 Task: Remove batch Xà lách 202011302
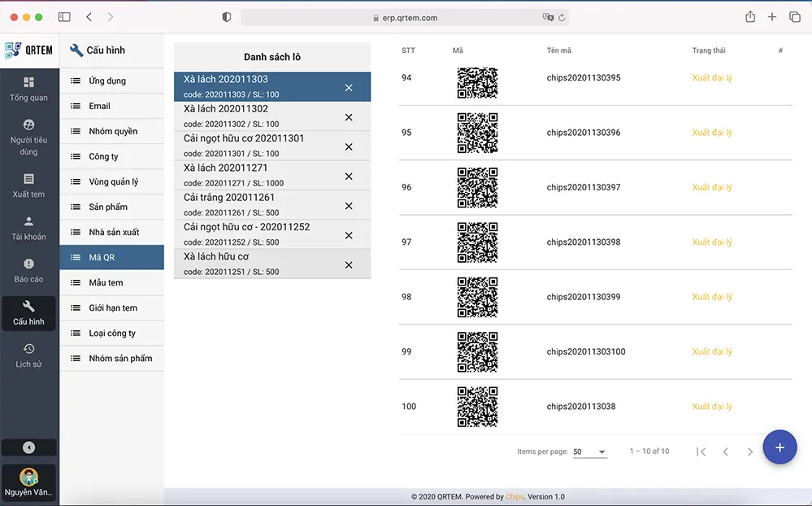tap(349, 117)
